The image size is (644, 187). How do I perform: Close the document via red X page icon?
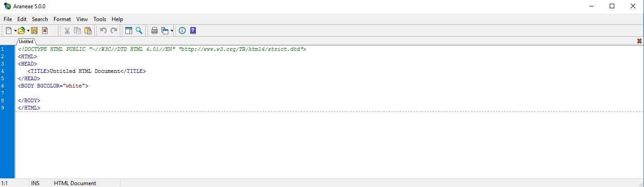[45, 31]
